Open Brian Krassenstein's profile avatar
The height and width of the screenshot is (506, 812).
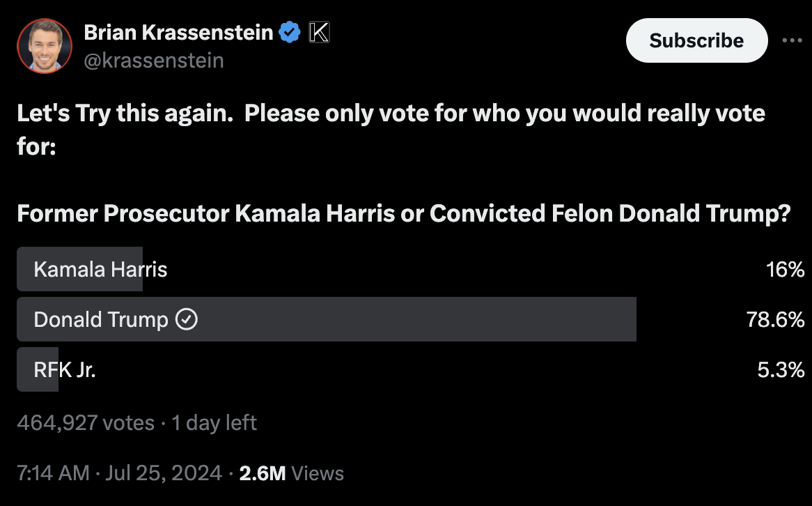point(45,46)
